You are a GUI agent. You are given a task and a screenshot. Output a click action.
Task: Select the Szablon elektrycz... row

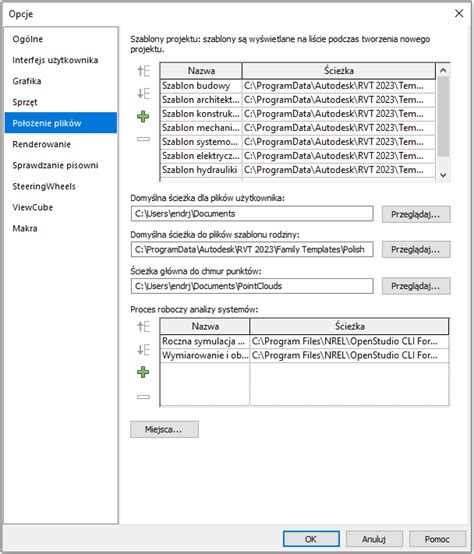click(x=297, y=156)
